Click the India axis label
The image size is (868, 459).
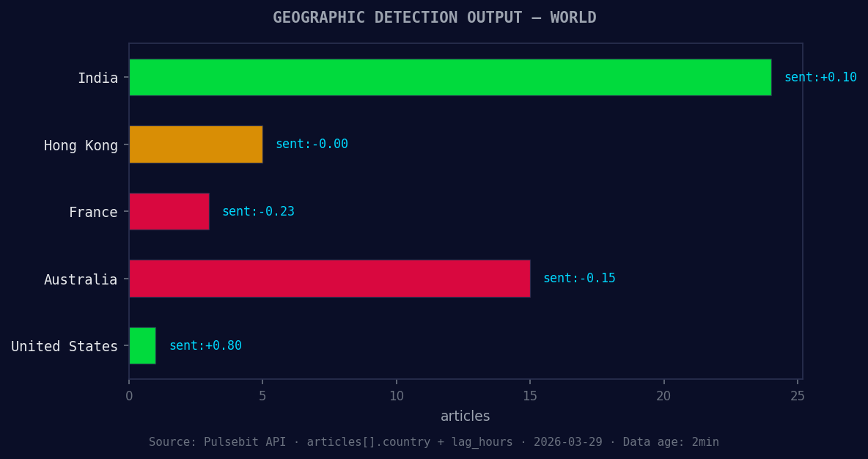[x=98, y=77]
